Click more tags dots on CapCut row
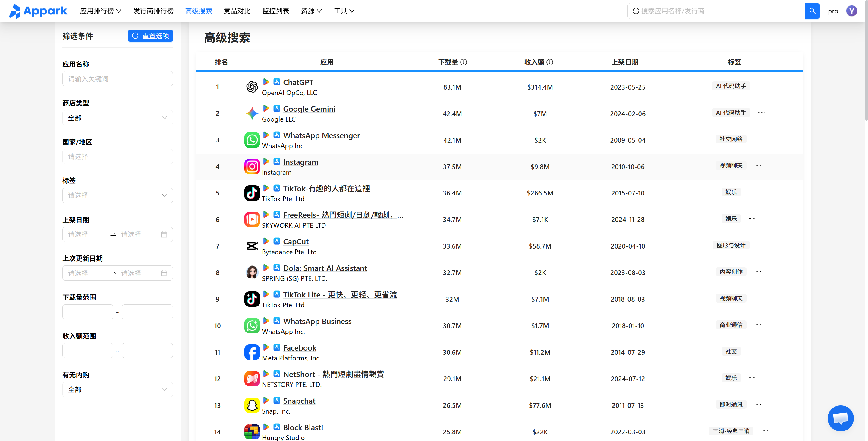Viewport: 868px width, 441px height. point(760,245)
